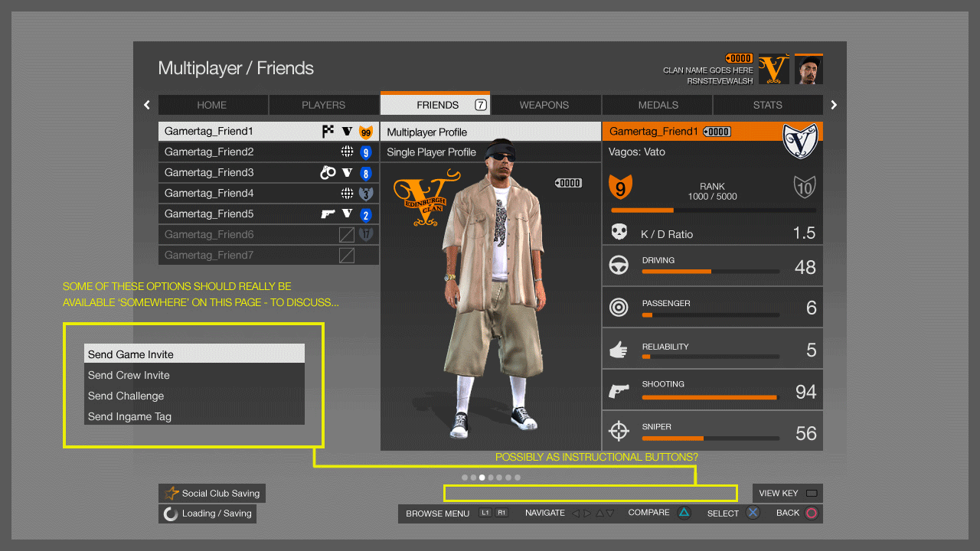
Task: Click the pistol icon beside Gamertag_Friend5
Action: pyautogui.click(x=328, y=214)
